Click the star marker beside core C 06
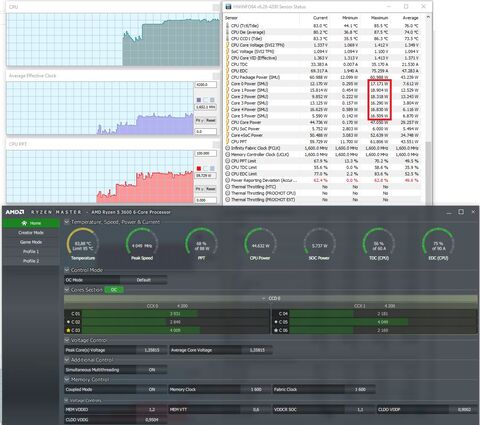 [276, 330]
